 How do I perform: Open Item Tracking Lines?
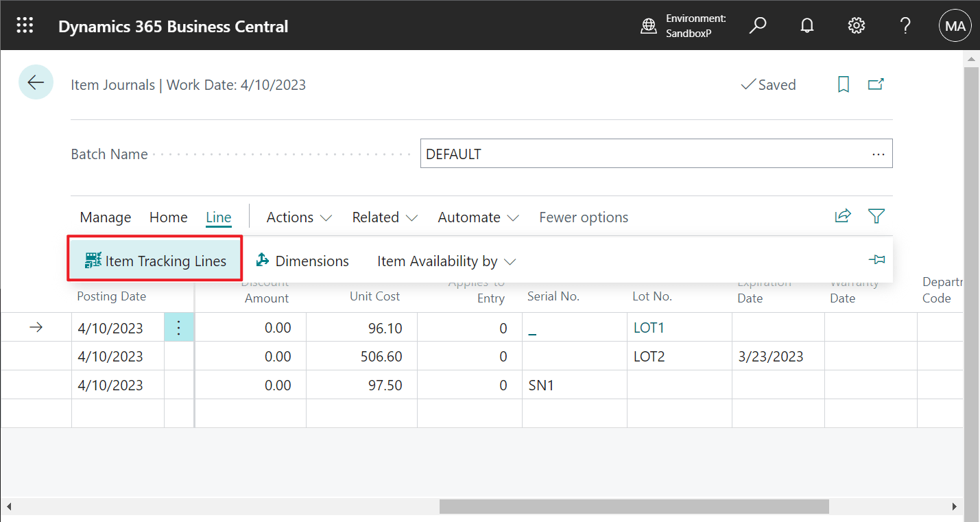point(154,261)
